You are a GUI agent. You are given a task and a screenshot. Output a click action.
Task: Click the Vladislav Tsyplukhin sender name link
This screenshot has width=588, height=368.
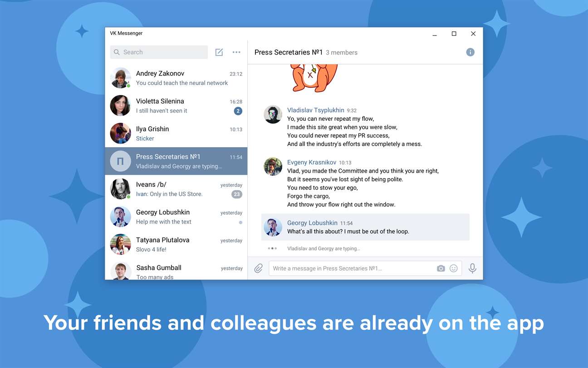tap(316, 110)
